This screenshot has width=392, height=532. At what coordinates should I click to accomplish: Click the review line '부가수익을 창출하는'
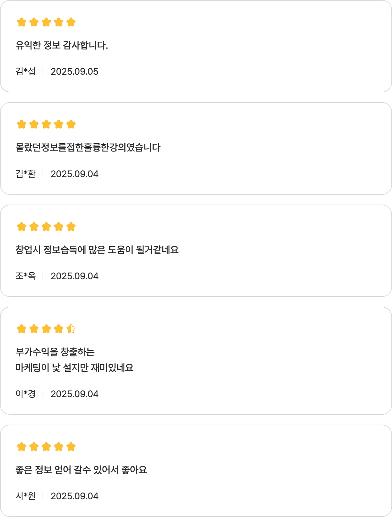coord(55,352)
